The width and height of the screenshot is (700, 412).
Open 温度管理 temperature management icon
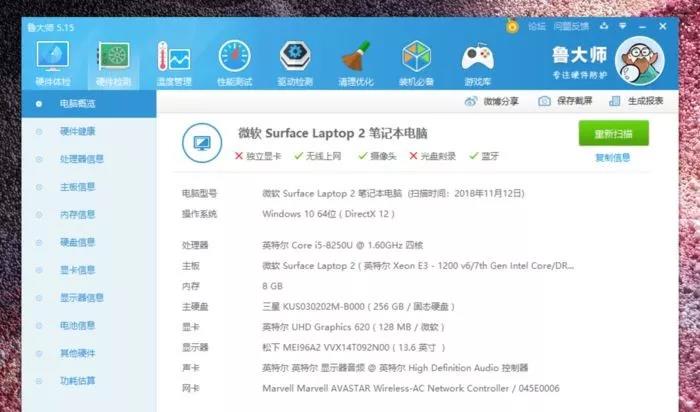tap(174, 57)
